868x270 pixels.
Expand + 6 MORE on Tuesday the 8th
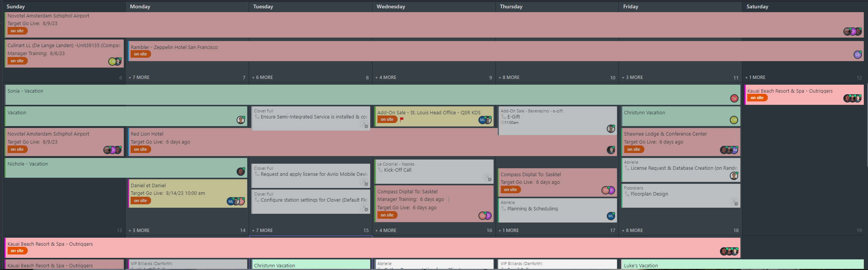(x=262, y=77)
